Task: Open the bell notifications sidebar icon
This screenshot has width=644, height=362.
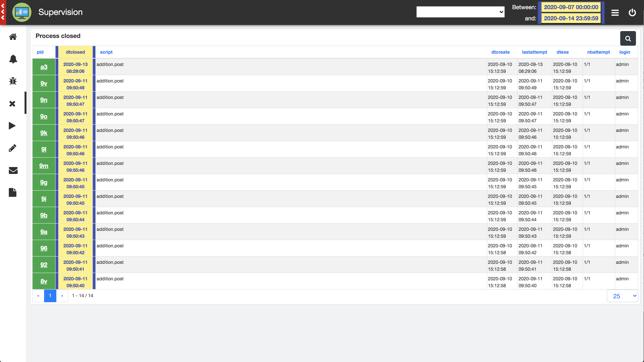Action: 13,59
